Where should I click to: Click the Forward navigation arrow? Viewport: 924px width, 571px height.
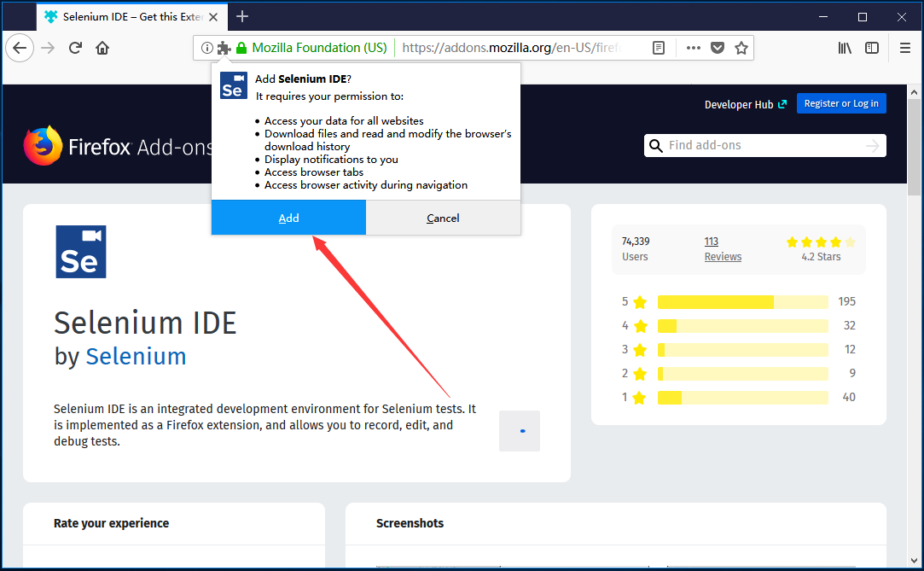point(48,48)
